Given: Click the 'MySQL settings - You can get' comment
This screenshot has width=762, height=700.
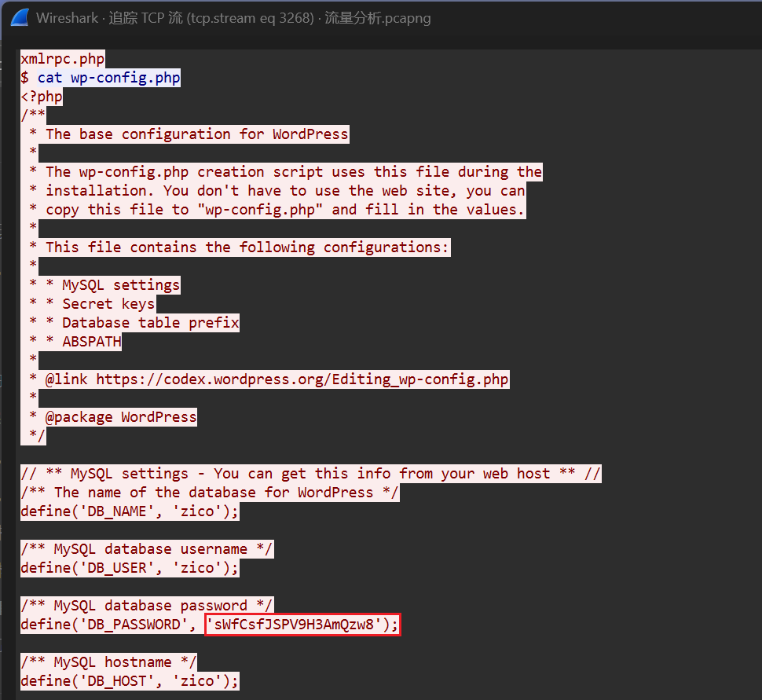Looking at the screenshot, I should click(x=310, y=474).
